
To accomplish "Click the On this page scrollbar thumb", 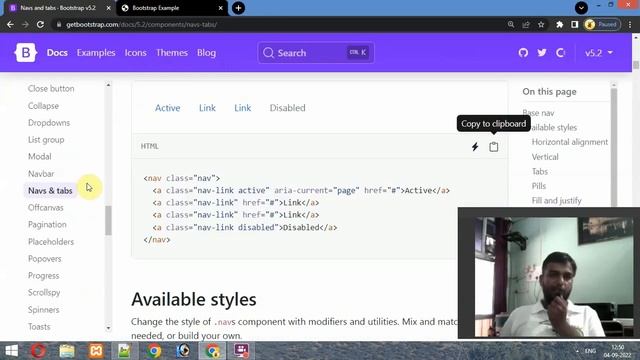I will pyautogui.click(x=614, y=148).
